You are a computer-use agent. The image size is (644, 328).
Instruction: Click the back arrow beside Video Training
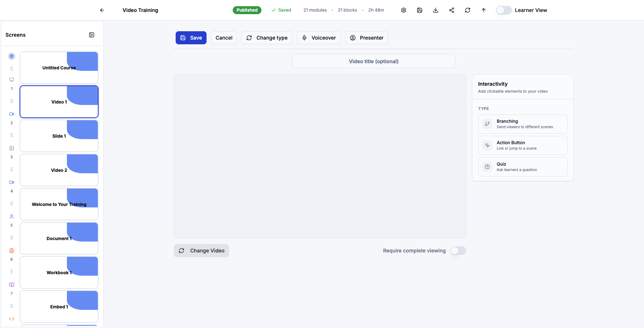pos(102,10)
